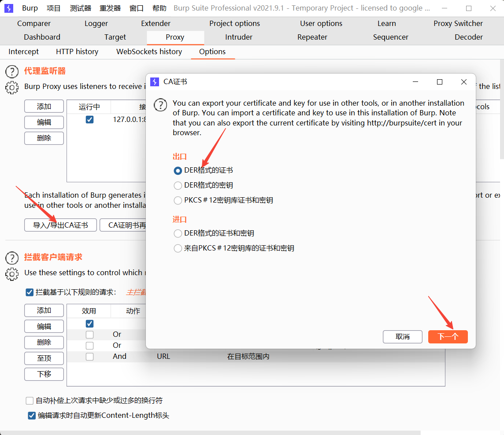Switch to the Intercept sub-tab
The width and height of the screenshot is (504, 435).
click(x=23, y=52)
